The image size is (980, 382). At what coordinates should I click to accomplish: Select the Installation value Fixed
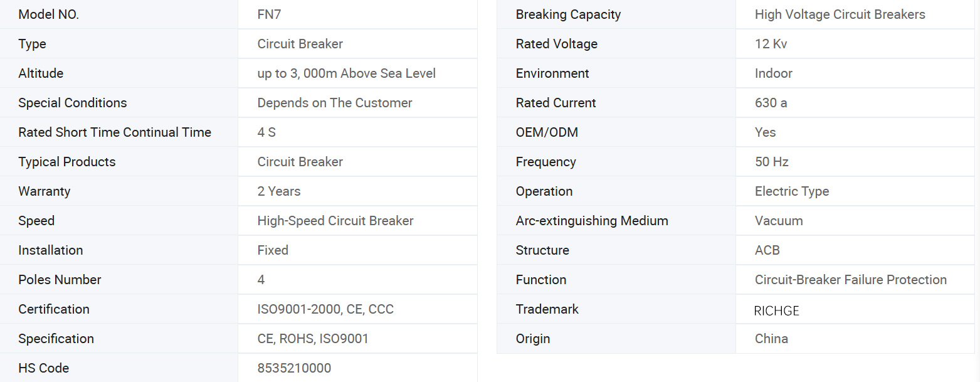[x=273, y=250]
